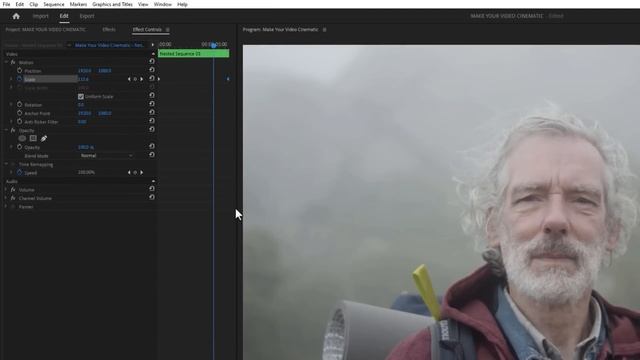The height and width of the screenshot is (360, 640).
Task: Reset the Opacity value parameter
Action: 152,146
